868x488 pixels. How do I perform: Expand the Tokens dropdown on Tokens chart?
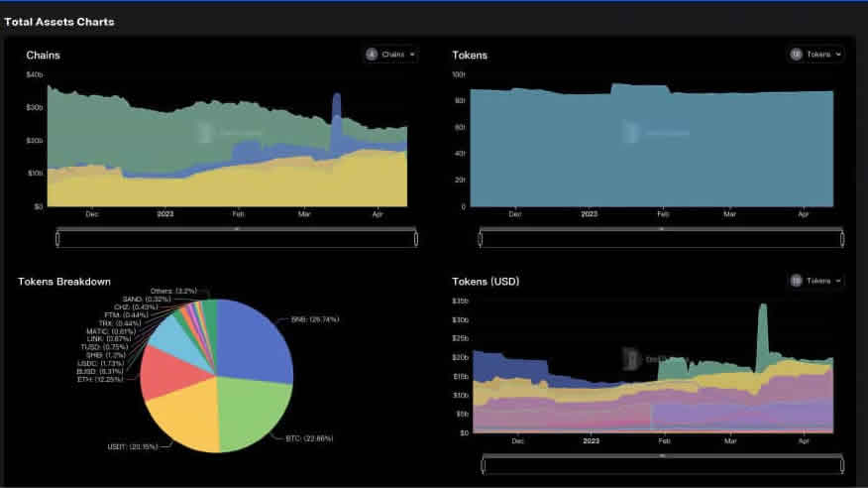(x=815, y=55)
